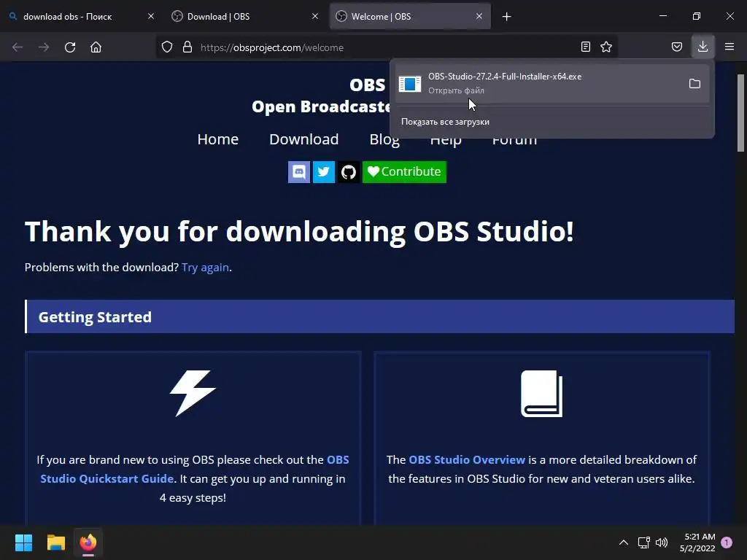Bookmark this page with the star

(606, 47)
